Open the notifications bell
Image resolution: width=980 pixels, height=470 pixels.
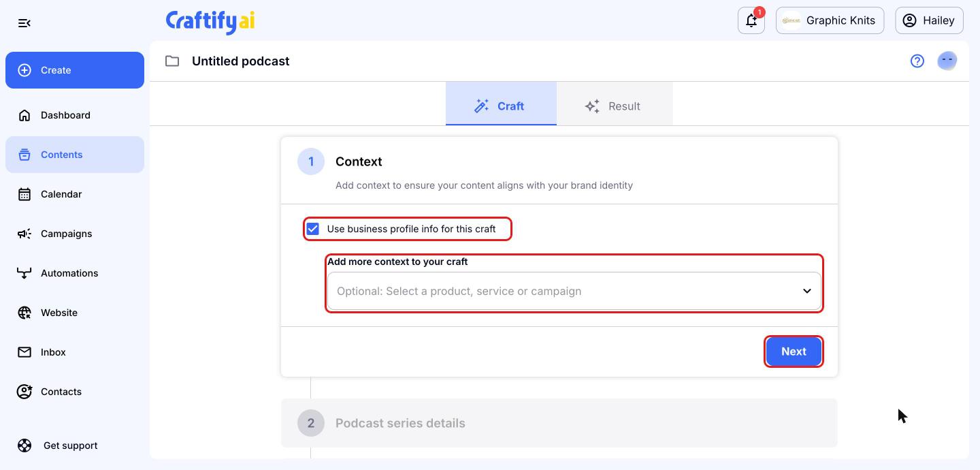(x=751, y=20)
